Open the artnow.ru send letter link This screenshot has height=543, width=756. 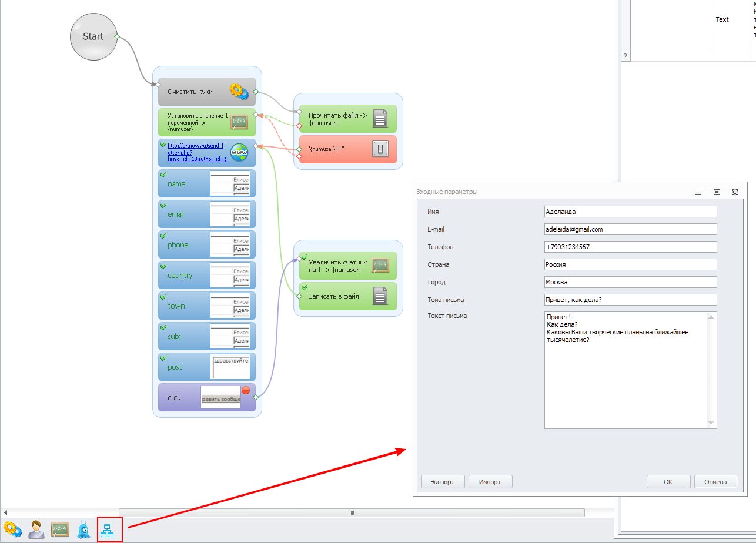coord(198,152)
